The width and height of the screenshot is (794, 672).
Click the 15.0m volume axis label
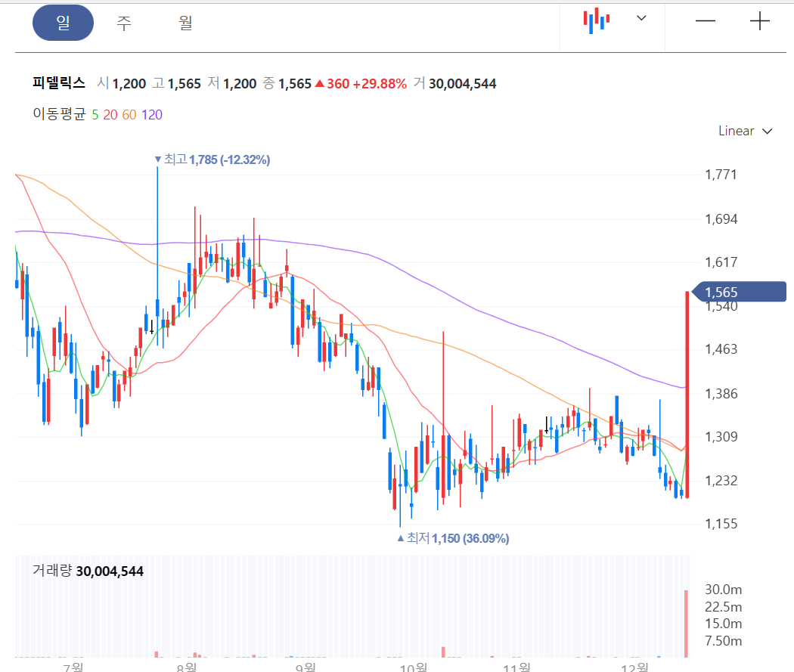723,624
